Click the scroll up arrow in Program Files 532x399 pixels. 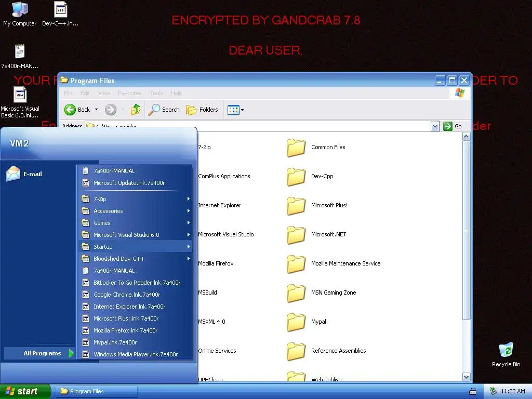point(466,137)
